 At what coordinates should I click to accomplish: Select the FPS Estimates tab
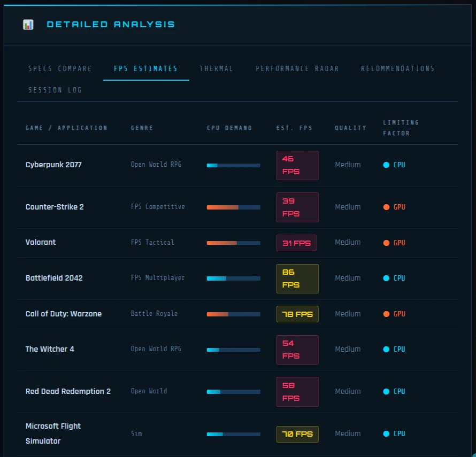point(145,69)
